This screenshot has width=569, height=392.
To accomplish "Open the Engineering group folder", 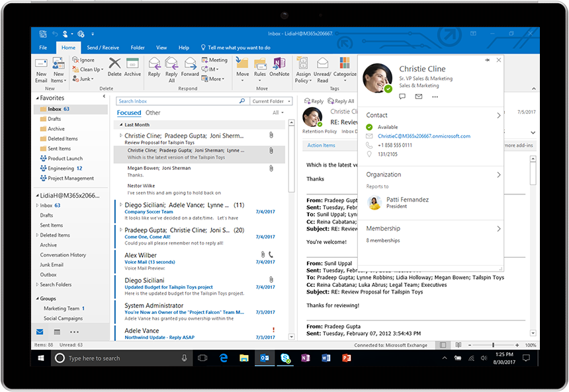I will pos(61,169).
